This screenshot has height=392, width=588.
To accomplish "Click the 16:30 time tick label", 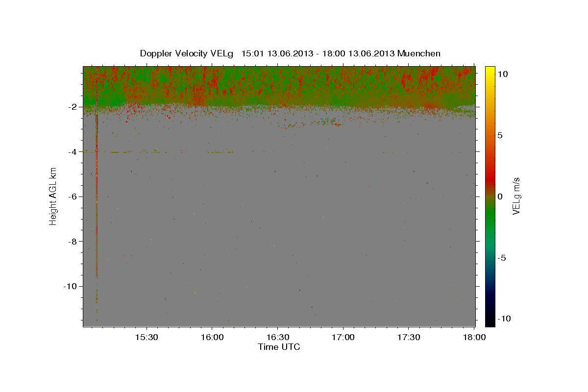I will (278, 338).
